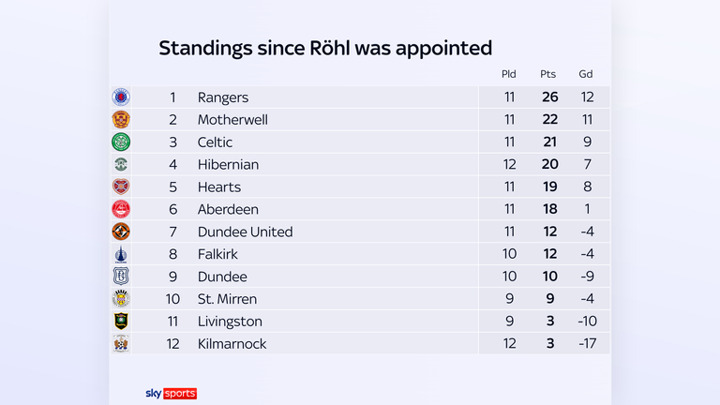Select the Rangers team name

(223, 98)
